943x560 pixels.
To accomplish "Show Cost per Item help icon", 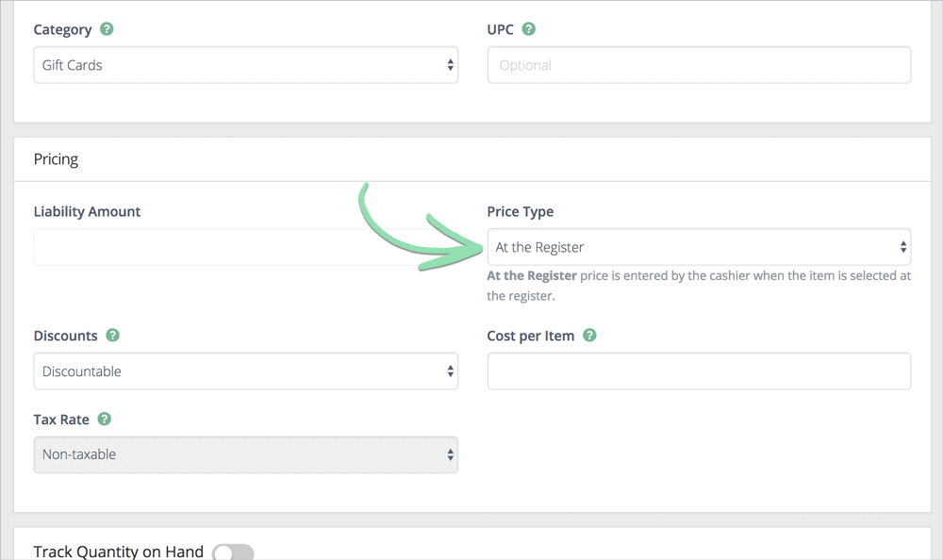I will click(590, 335).
